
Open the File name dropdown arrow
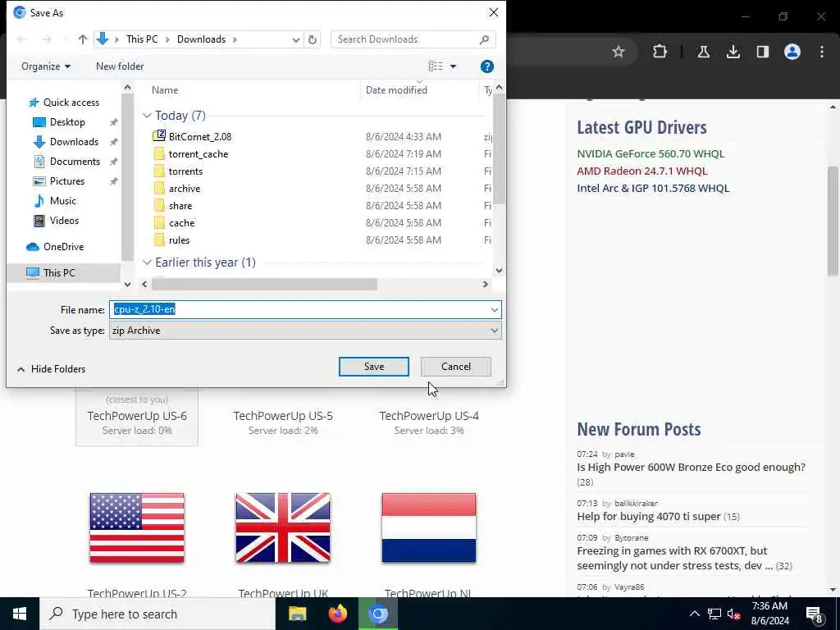coord(494,309)
